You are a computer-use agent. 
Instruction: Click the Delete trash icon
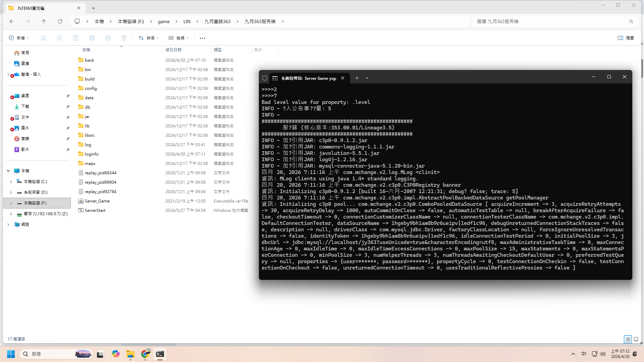[x=124, y=38]
